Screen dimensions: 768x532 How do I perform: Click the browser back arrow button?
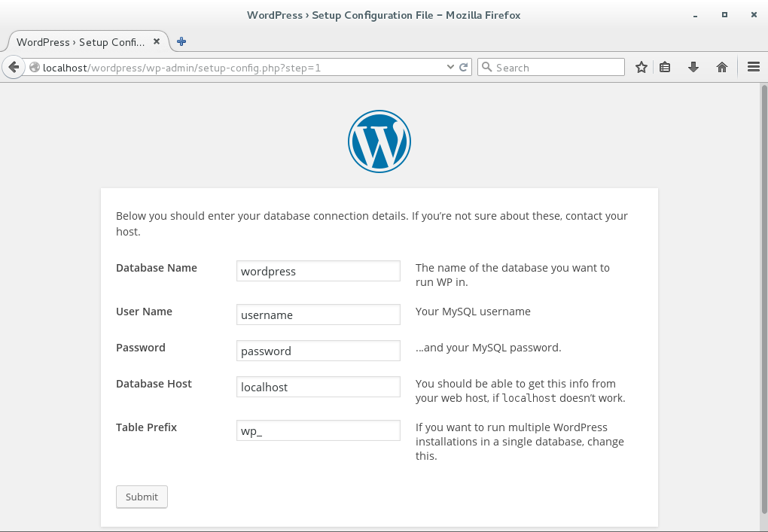pyautogui.click(x=14, y=67)
